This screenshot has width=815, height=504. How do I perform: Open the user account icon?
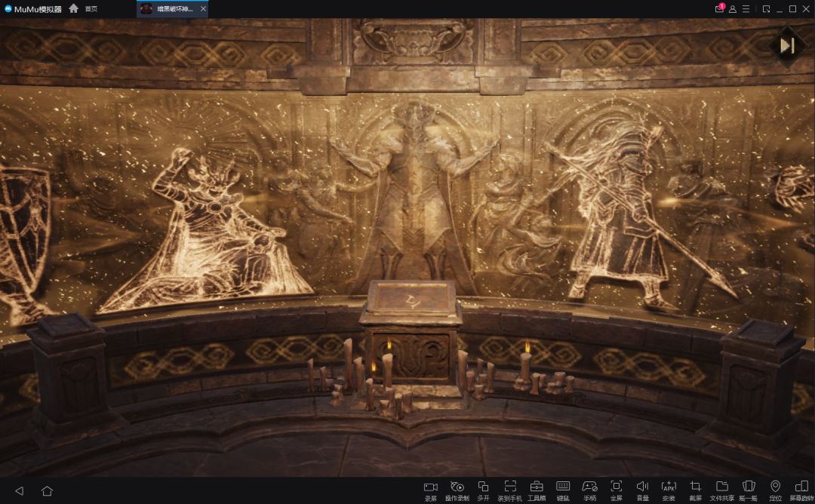click(x=732, y=9)
